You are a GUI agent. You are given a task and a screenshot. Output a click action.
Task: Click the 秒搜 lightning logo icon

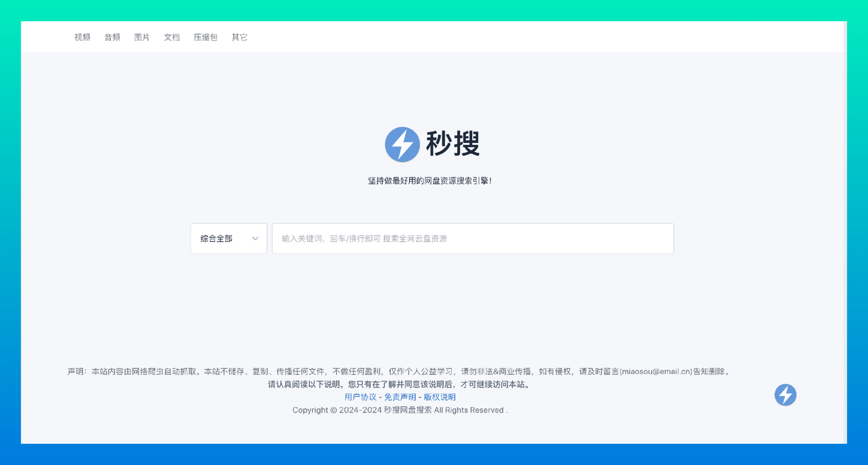click(x=402, y=145)
